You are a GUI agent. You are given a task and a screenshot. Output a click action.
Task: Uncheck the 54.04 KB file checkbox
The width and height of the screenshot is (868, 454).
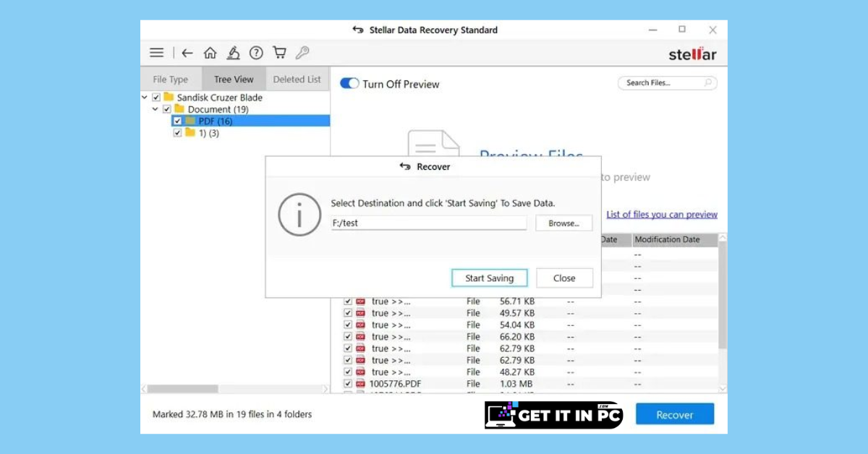[x=348, y=325]
